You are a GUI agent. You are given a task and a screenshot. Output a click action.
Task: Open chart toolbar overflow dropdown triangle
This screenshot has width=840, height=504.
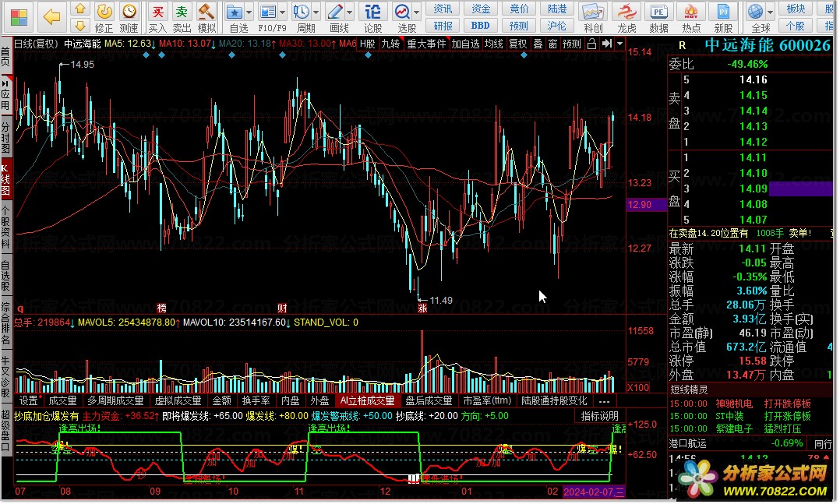(619, 44)
